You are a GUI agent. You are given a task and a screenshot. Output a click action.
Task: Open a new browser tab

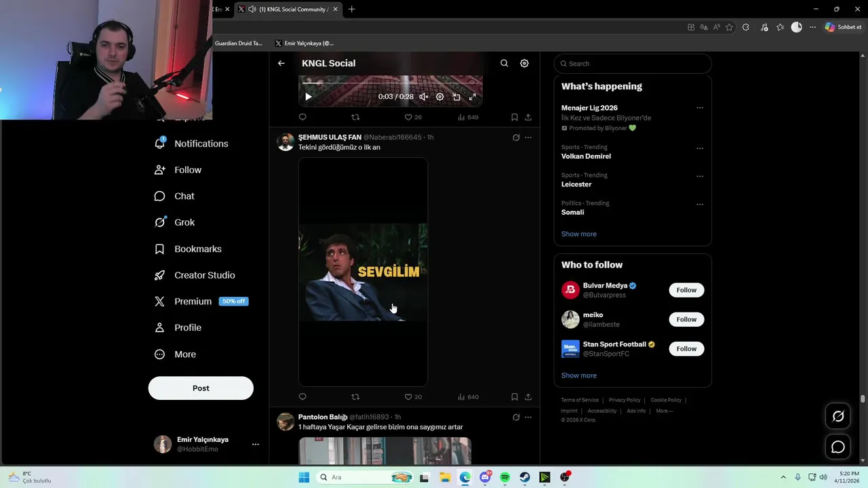(x=351, y=9)
